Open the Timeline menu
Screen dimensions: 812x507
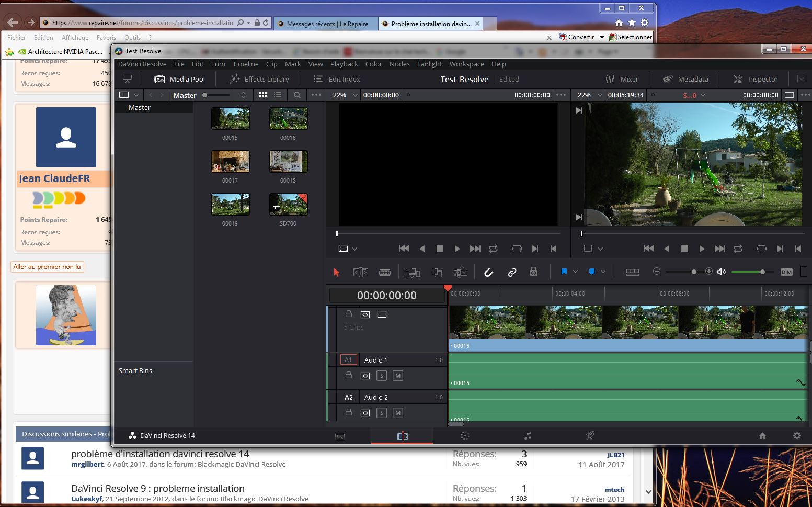246,64
